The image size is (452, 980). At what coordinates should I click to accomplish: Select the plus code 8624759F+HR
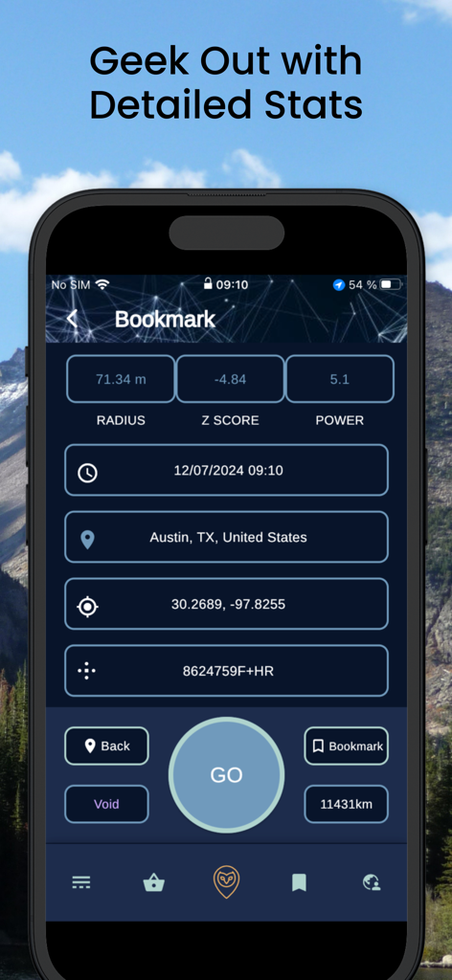(228, 671)
